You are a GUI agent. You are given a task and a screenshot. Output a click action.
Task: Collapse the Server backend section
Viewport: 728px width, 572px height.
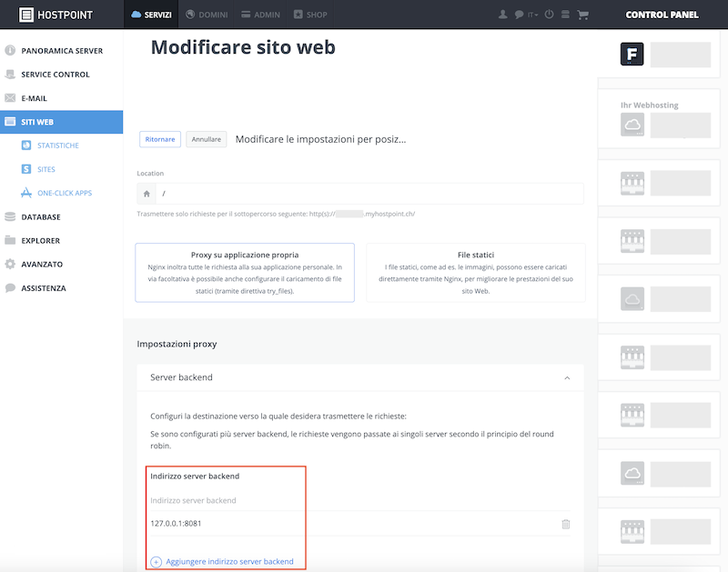coord(567,377)
